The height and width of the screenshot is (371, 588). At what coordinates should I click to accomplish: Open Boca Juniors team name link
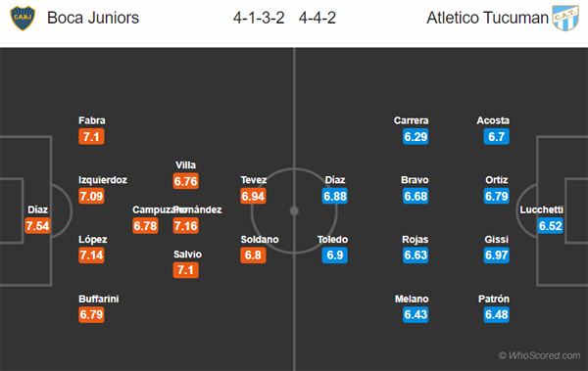93,18
